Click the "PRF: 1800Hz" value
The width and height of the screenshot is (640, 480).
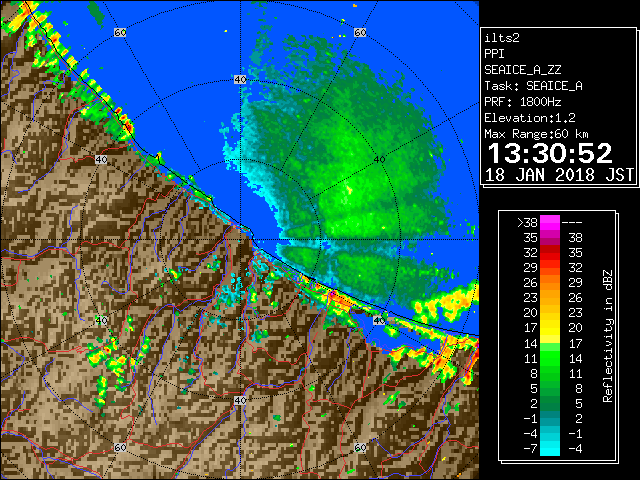click(523, 102)
